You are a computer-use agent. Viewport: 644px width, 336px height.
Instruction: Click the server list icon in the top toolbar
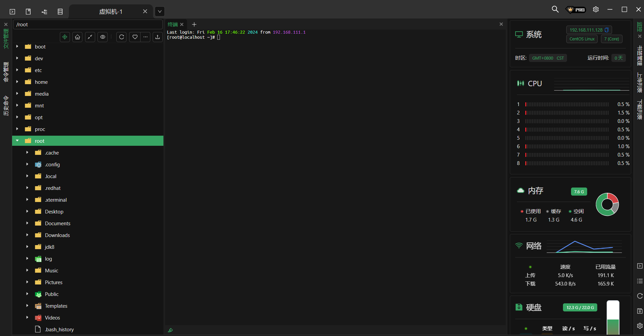pyautogui.click(x=60, y=11)
